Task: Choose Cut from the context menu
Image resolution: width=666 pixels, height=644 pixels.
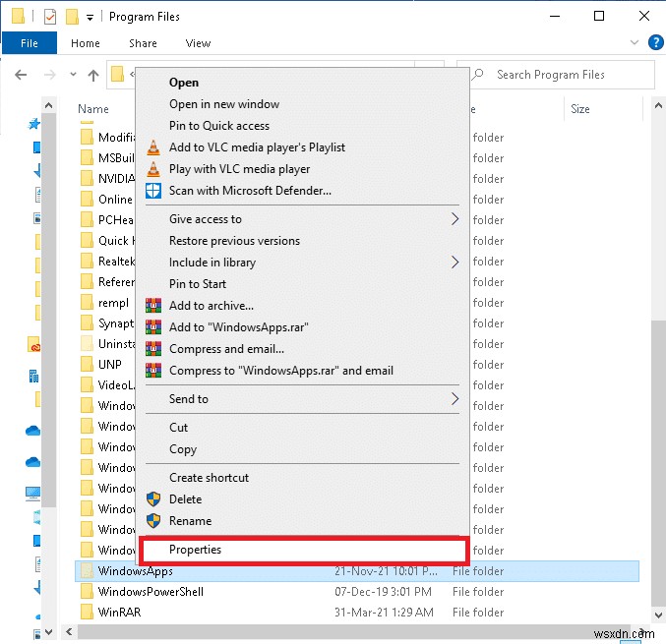Action: click(178, 428)
